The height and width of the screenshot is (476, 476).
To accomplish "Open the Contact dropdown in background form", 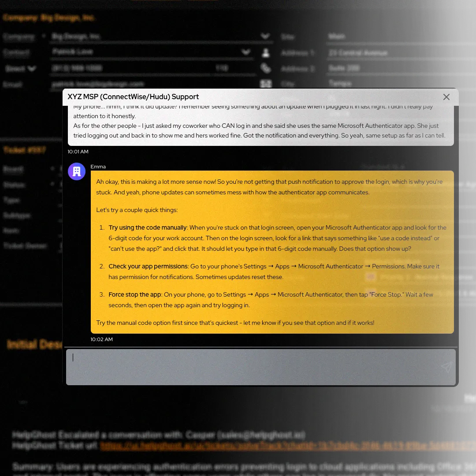I will click(246, 52).
